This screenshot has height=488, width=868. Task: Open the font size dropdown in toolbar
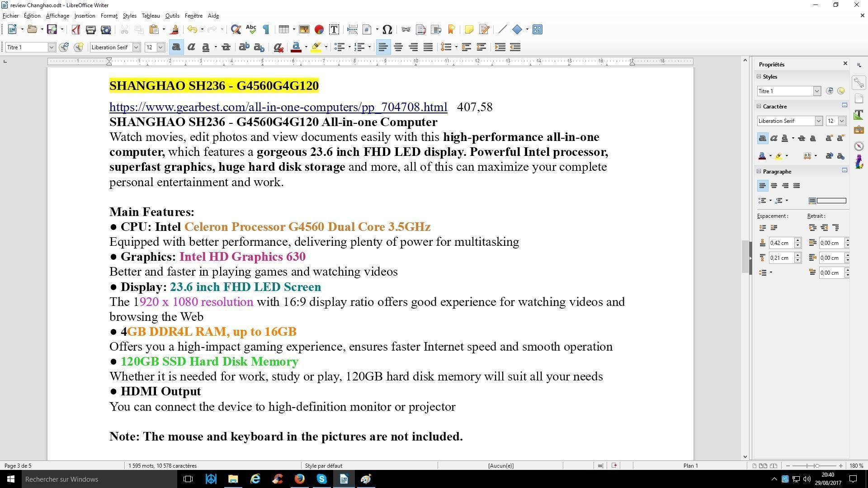(x=160, y=47)
